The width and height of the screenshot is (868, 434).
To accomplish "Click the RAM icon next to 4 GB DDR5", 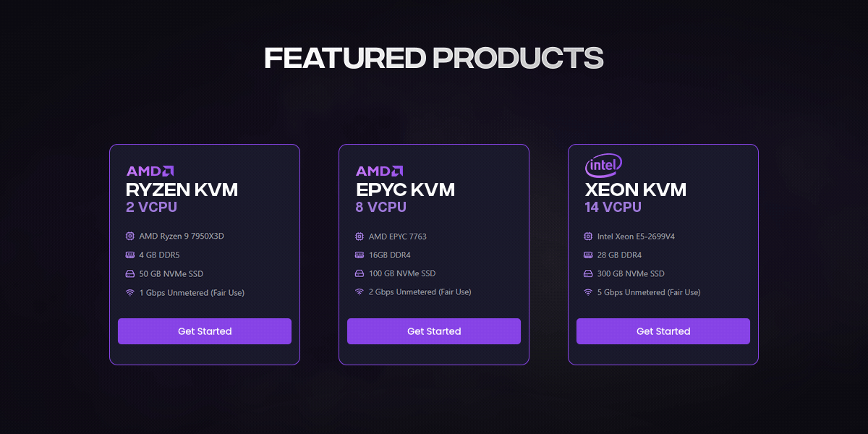I will click(x=130, y=255).
